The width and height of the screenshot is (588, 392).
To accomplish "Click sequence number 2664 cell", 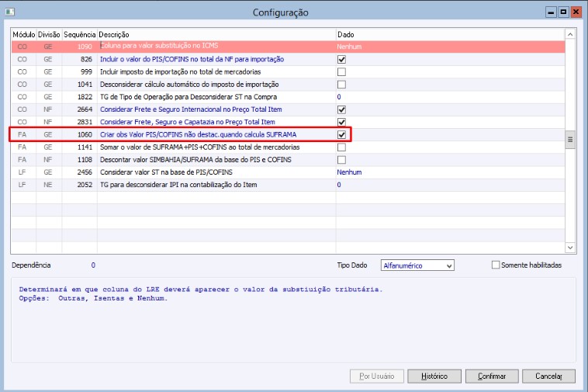I will (x=79, y=109).
